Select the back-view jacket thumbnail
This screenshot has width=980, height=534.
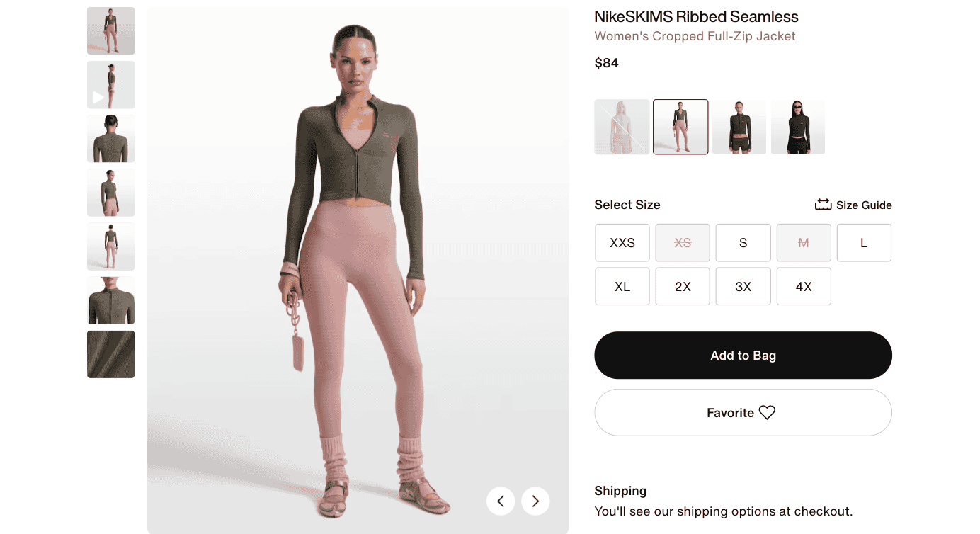[110, 138]
